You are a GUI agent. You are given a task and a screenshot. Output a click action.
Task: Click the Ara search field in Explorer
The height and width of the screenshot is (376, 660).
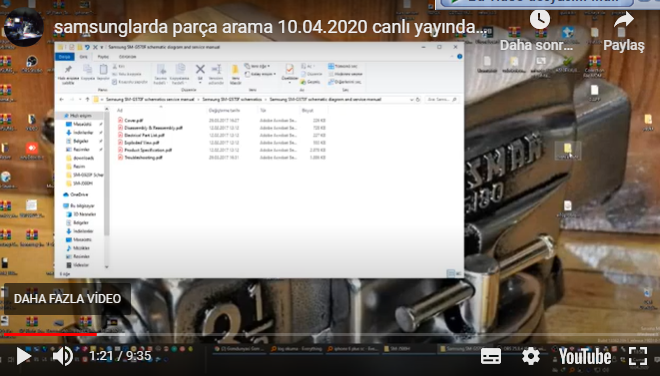441,100
